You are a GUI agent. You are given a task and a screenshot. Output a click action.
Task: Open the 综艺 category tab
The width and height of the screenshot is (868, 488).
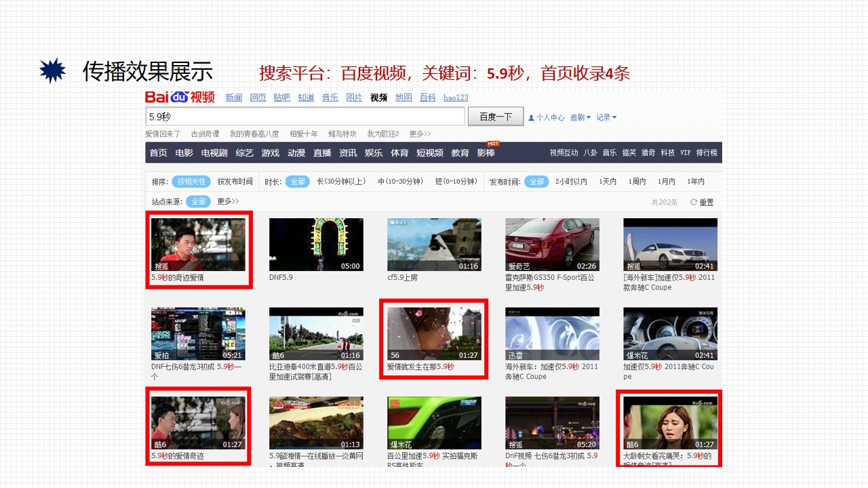point(244,152)
